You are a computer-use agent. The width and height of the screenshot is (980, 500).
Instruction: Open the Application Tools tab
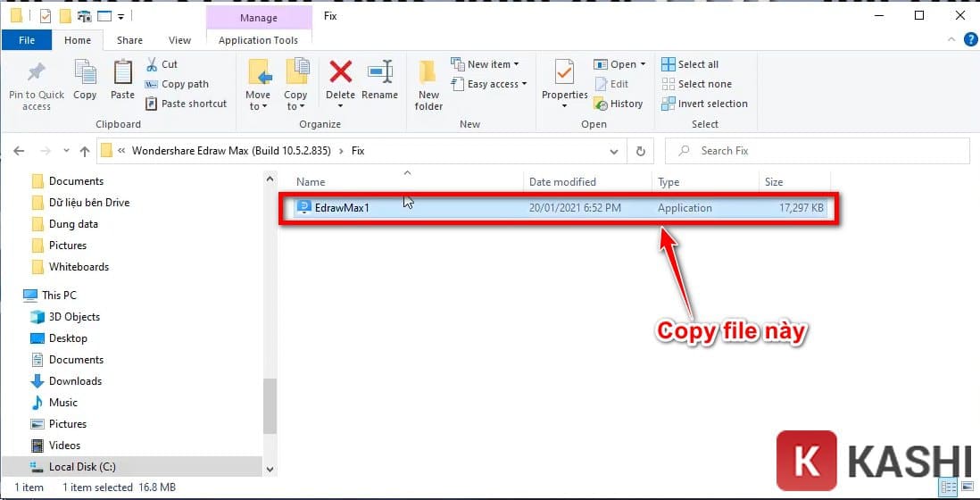[x=258, y=40]
